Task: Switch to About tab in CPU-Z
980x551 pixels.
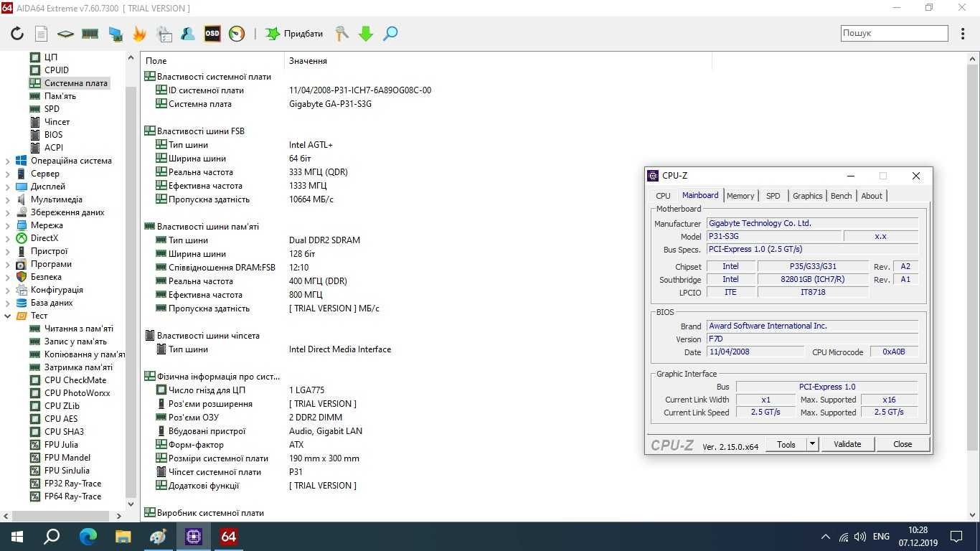Action: click(x=872, y=196)
